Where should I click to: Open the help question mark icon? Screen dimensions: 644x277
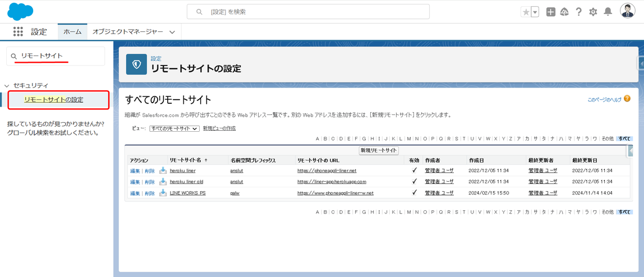click(579, 12)
